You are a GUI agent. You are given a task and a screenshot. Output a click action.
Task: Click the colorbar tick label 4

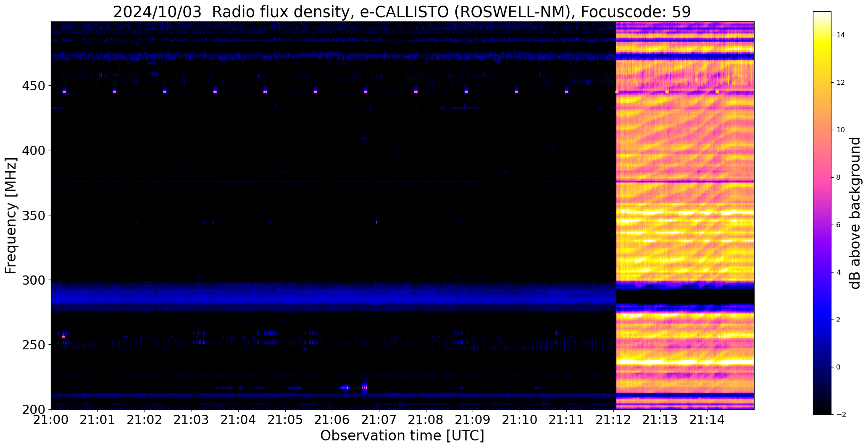(x=839, y=272)
